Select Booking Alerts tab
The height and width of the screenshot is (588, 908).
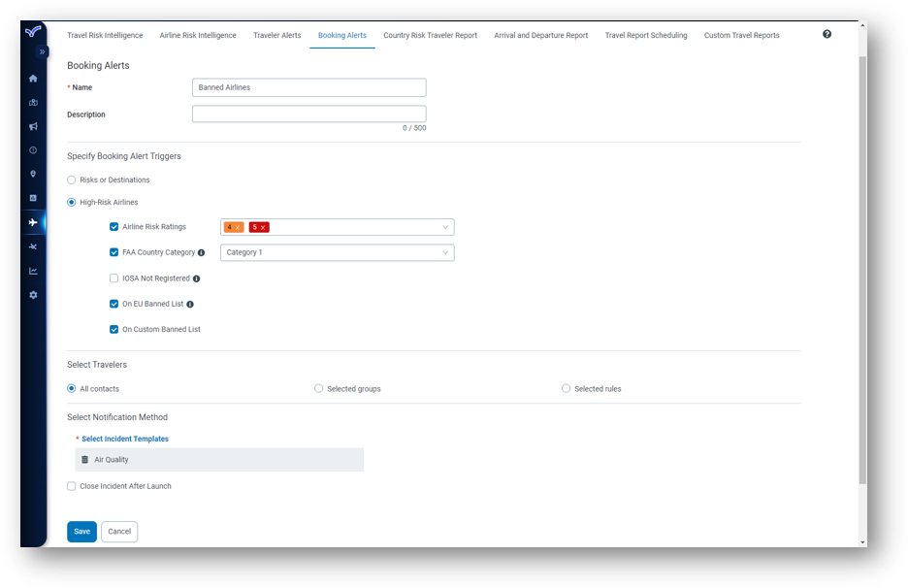point(342,35)
